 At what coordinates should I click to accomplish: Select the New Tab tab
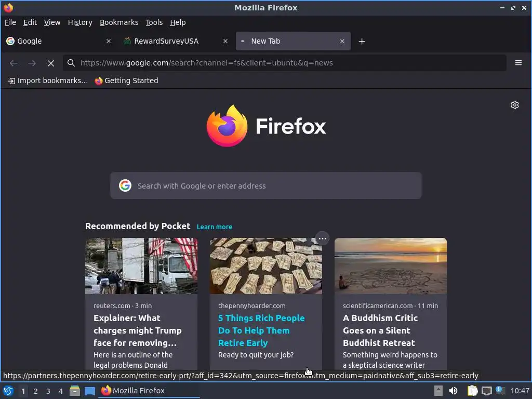click(x=293, y=41)
